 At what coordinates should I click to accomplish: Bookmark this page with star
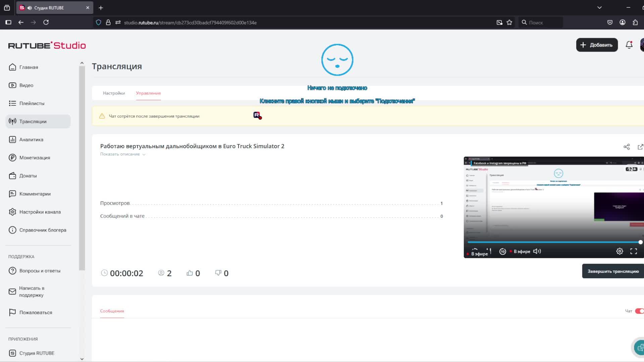(509, 22)
